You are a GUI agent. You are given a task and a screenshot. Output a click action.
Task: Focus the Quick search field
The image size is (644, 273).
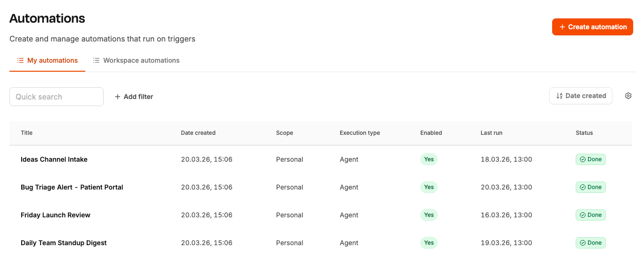[57, 97]
